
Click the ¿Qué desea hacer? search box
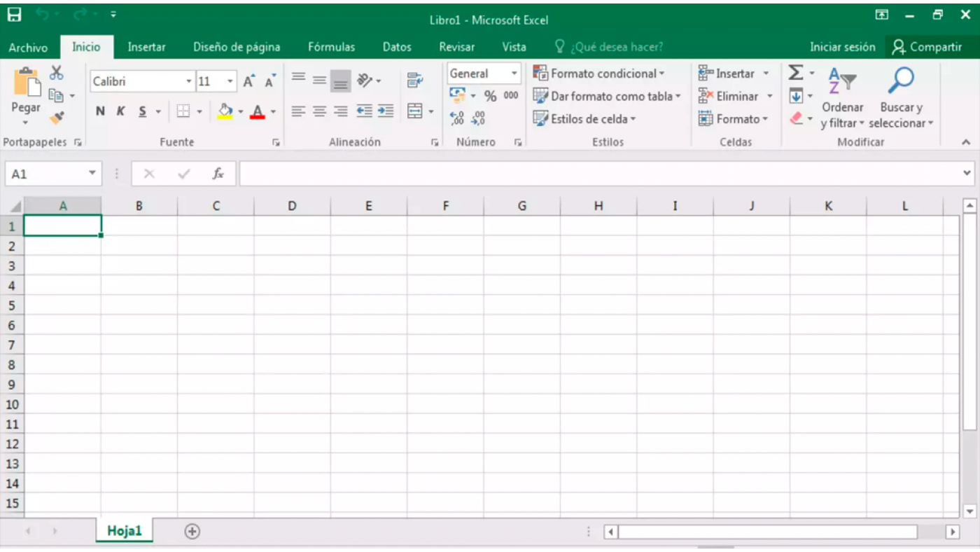[609, 47]
